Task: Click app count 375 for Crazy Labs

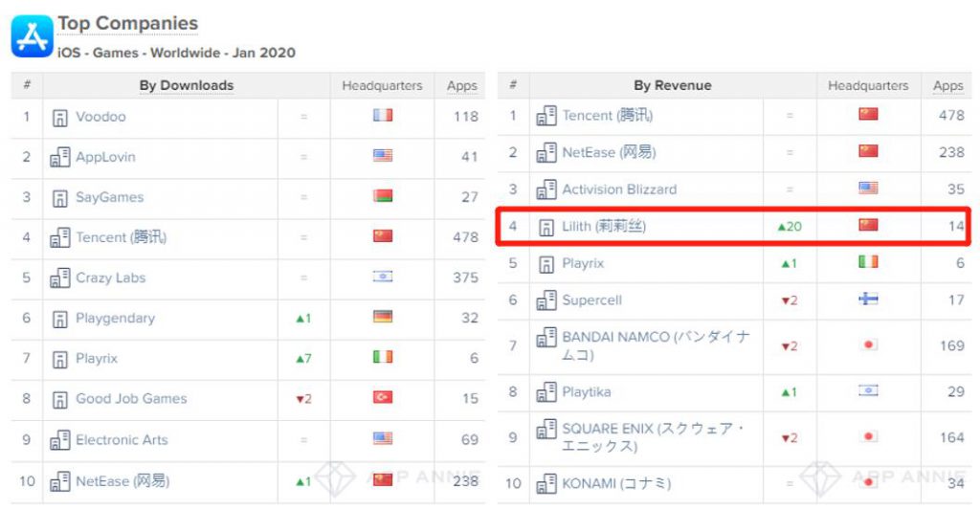Action: 466,277
